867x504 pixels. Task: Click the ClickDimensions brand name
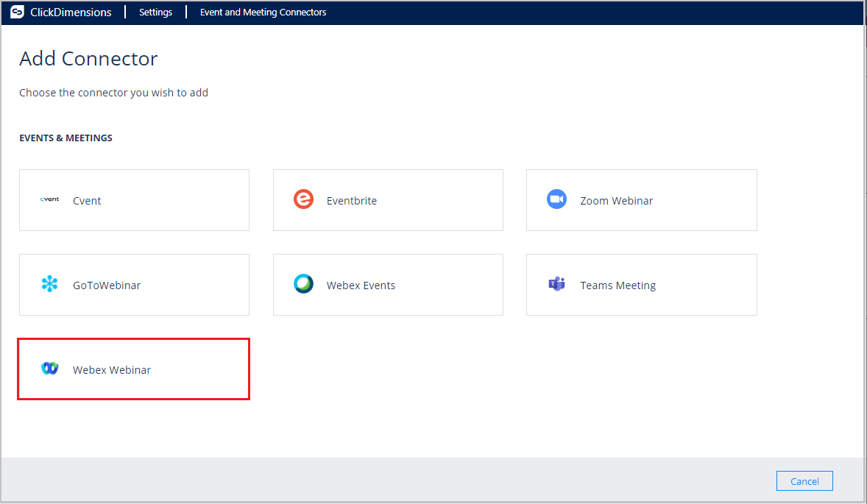(x=71, y=13)
